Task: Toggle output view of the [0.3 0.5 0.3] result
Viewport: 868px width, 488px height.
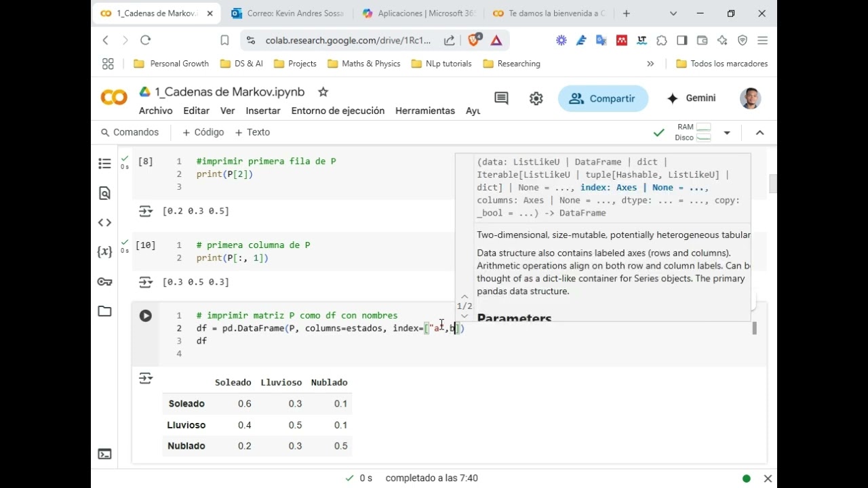Action: click(x=146, y=282)
